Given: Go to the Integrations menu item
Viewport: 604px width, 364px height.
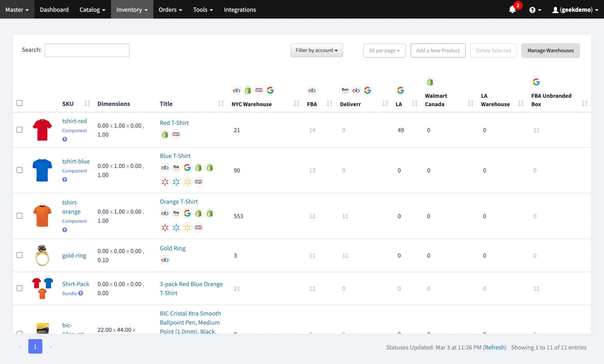Looking at the screenshot, I should coord(240,10).
